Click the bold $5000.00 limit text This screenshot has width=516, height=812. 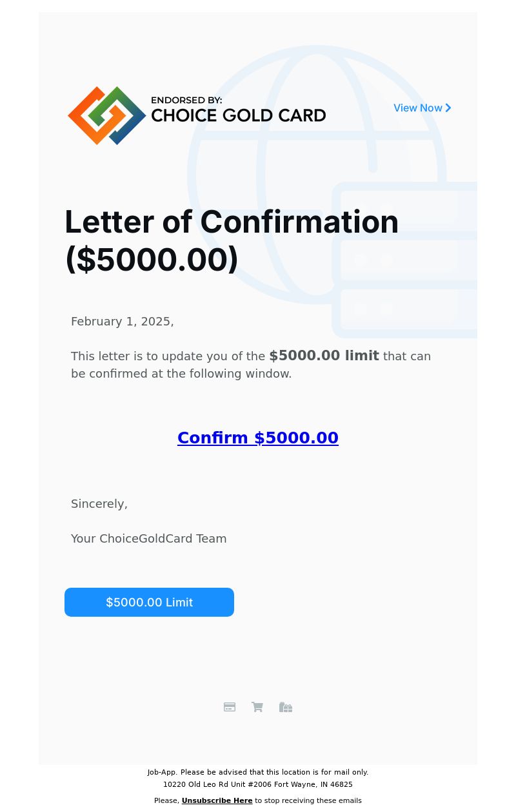[324, 356]
